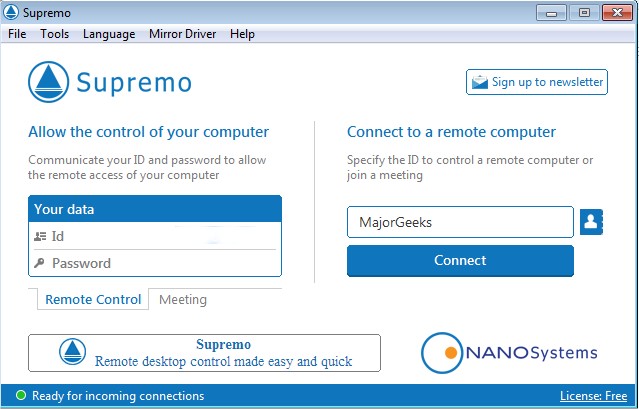Viewport: 639px width, 409px height.
Task: Click the sailboat icon in the banner
Action: point(73,353)
